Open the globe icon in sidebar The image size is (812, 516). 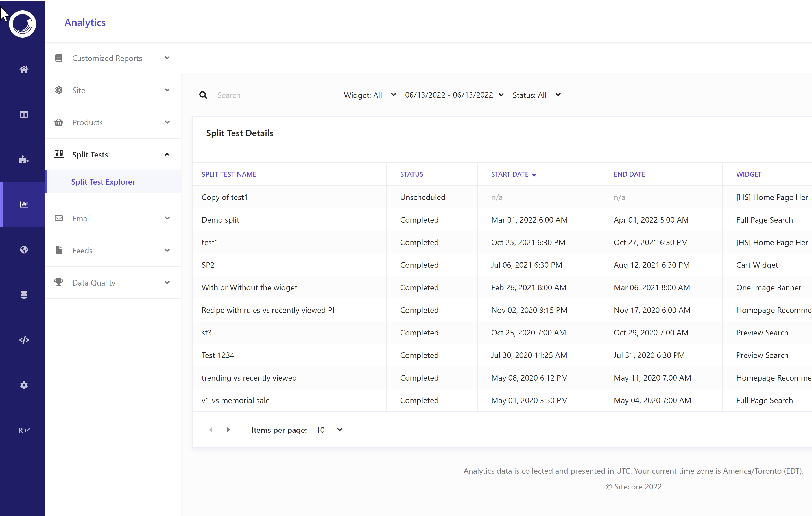click(x=24, y=249)
